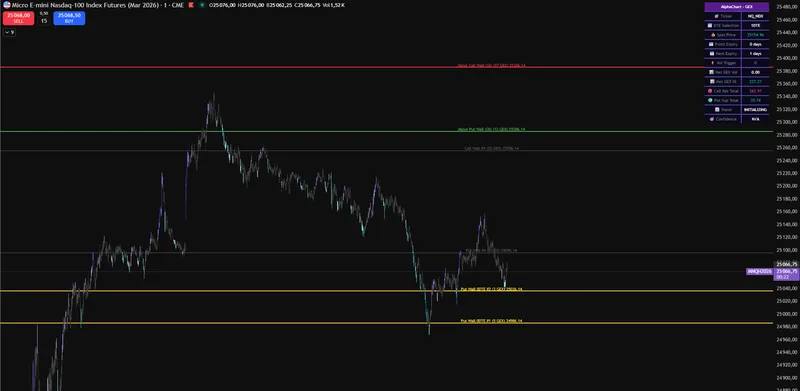Click the AlphaChart : GEX panel header
Viewport: 800px width, 391px height.
pyautogui.click(x=736, y=7)
